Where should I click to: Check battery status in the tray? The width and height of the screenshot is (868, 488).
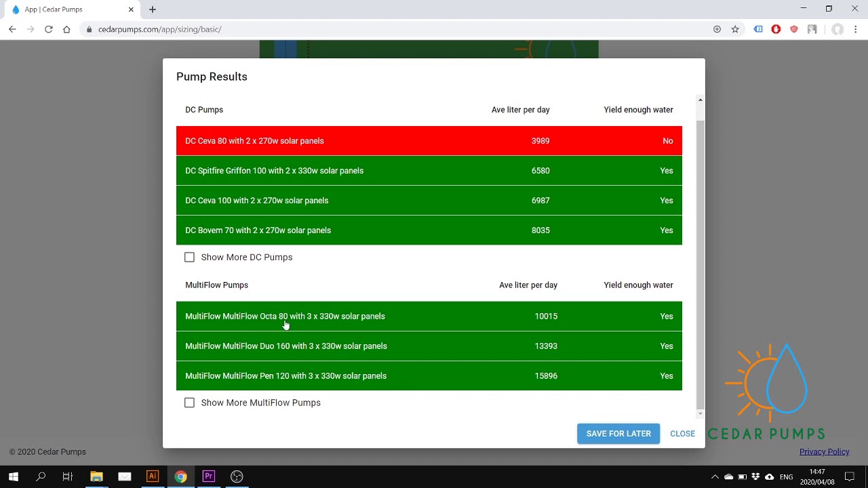click(x=743, y=477)
